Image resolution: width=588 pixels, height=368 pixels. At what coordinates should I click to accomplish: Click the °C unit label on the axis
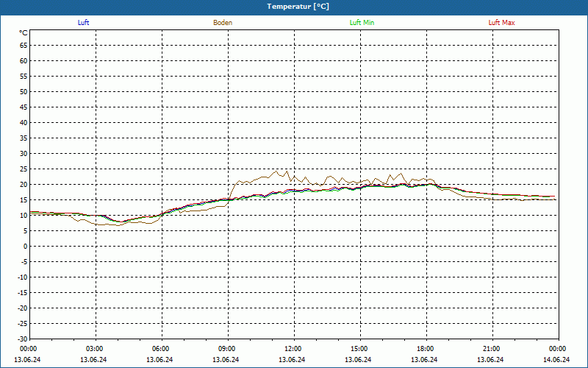tap(24, 33)
